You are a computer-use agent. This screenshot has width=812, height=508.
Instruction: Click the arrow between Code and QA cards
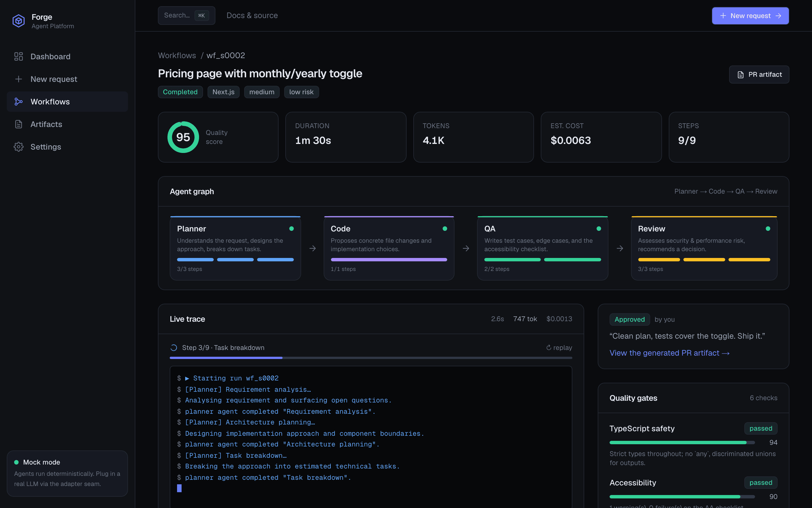coord(466,248)
